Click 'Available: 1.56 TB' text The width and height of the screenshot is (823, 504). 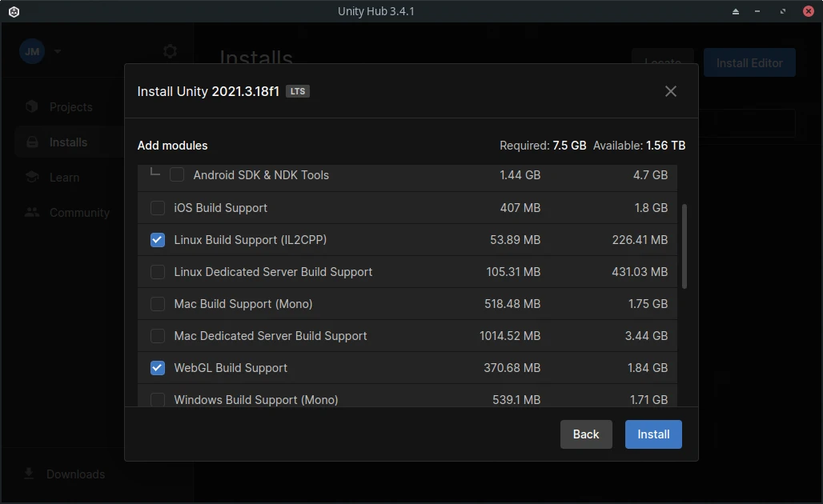[639, 146]
